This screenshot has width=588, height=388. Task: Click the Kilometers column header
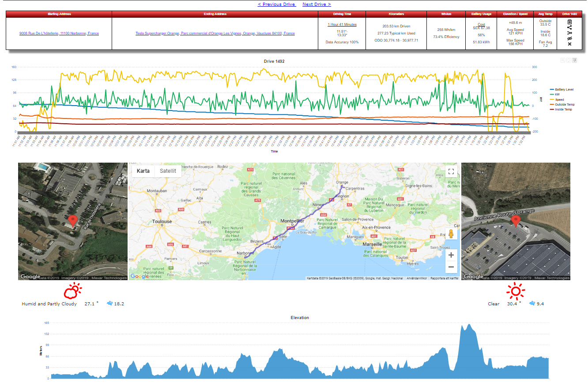[x=396, y=14]
